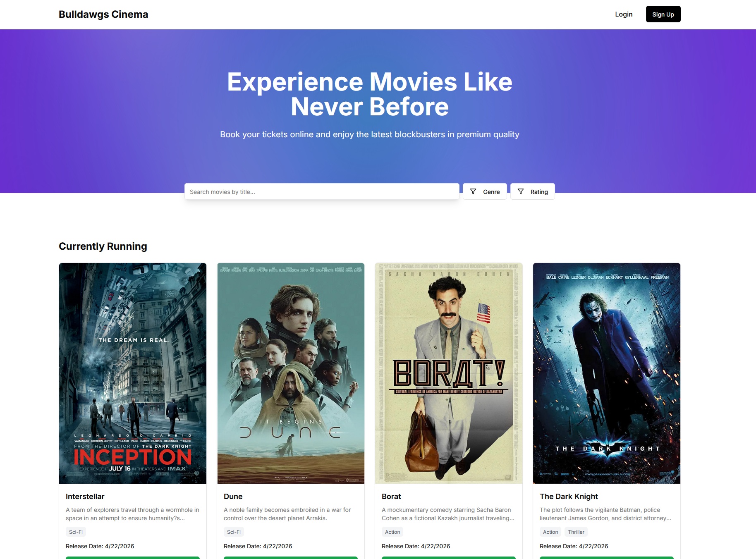Click the Action tag on Dark Knight card

[x=550, y=532]
